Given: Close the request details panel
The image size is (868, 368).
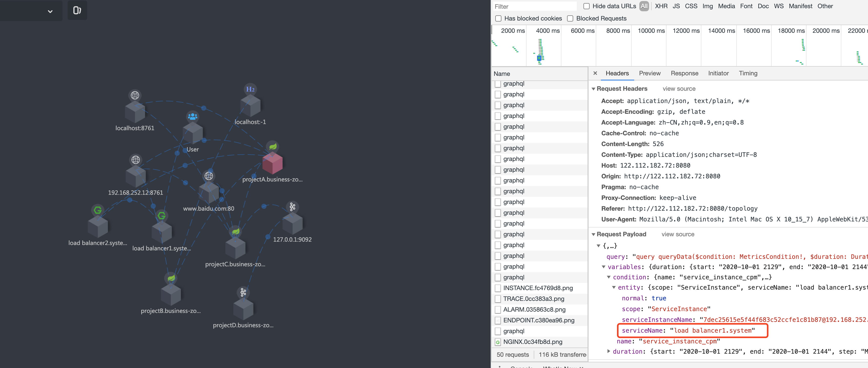Looking at the screenshot, I should (595, 73).
